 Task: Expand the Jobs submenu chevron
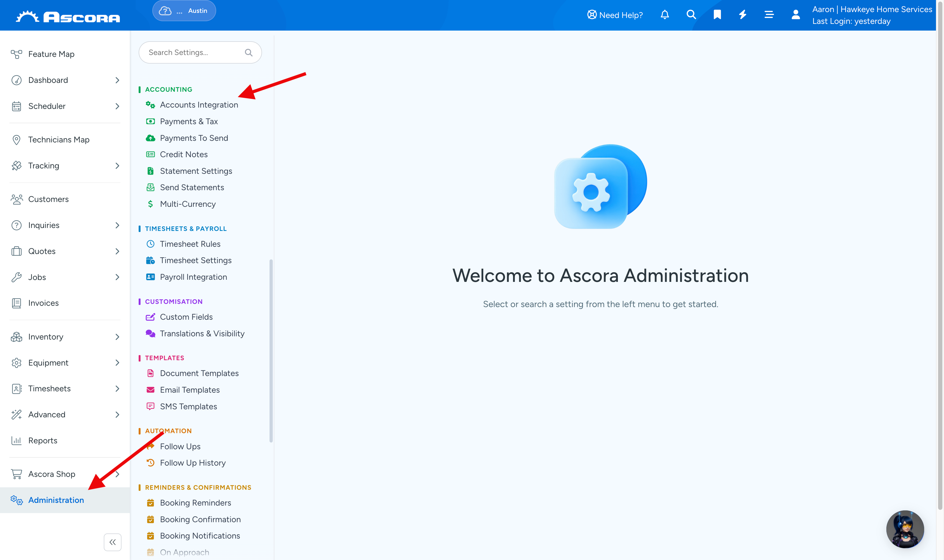[x=117, y=277]
